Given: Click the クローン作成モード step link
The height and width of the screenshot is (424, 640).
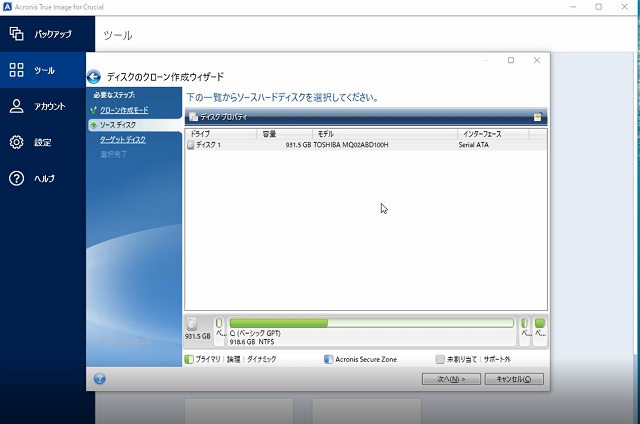Looking at the screenshot, I should [x=124, y=110].
